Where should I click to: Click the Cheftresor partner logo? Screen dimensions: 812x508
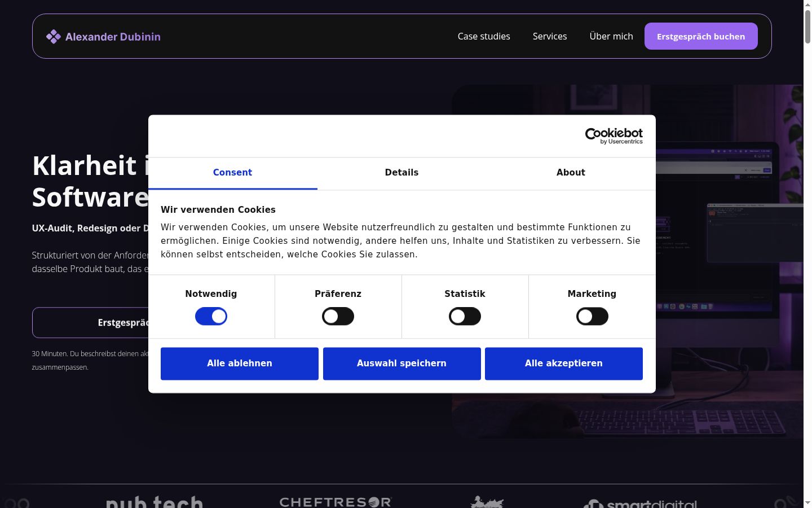[x=336, y=502]
